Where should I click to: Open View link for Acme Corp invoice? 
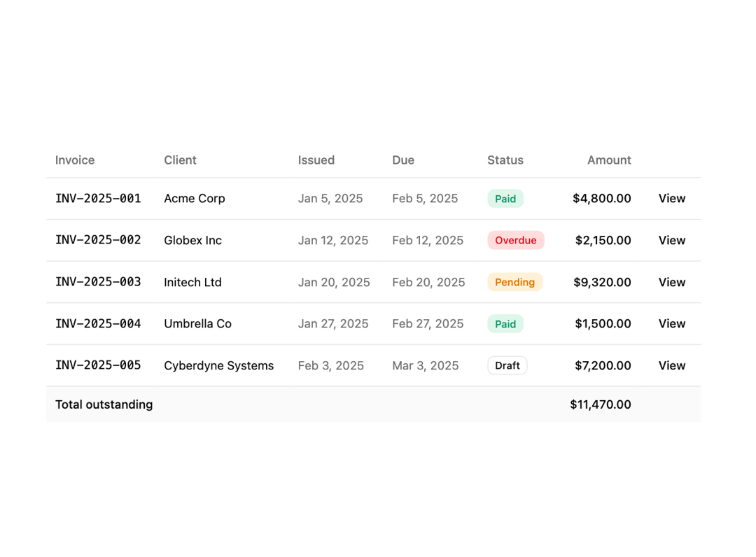[x=671, y=199]
